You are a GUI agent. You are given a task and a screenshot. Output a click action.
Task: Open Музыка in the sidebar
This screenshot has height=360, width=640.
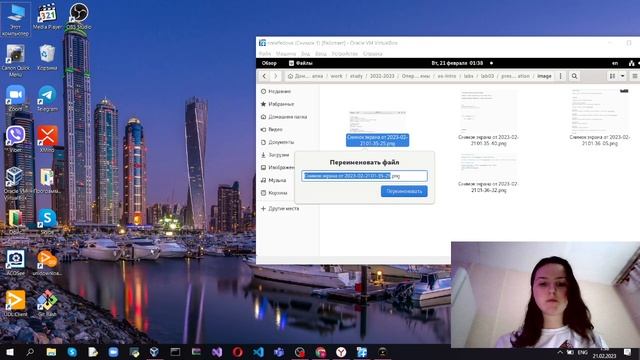273,180
